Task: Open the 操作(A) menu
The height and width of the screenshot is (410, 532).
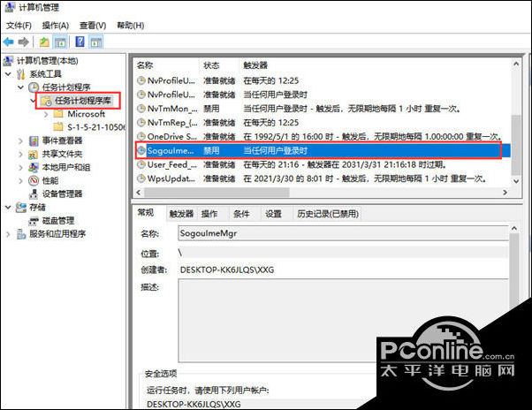Action: 56,26
